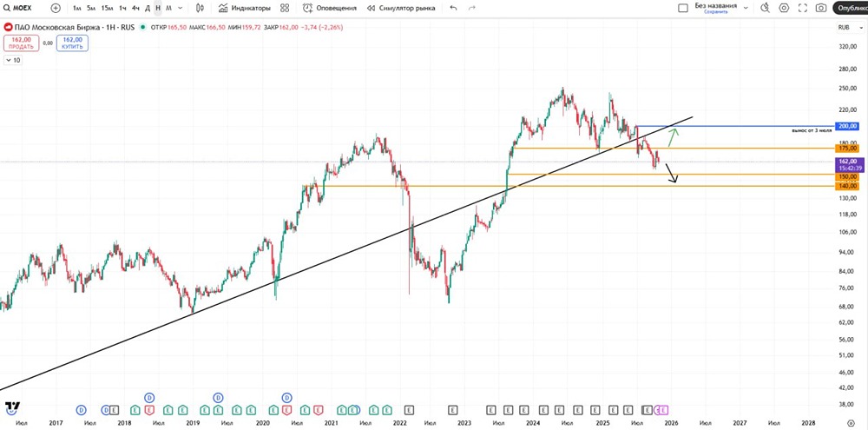
Task: Select the М monthly timeframe
Action: (x=168, y=9)
